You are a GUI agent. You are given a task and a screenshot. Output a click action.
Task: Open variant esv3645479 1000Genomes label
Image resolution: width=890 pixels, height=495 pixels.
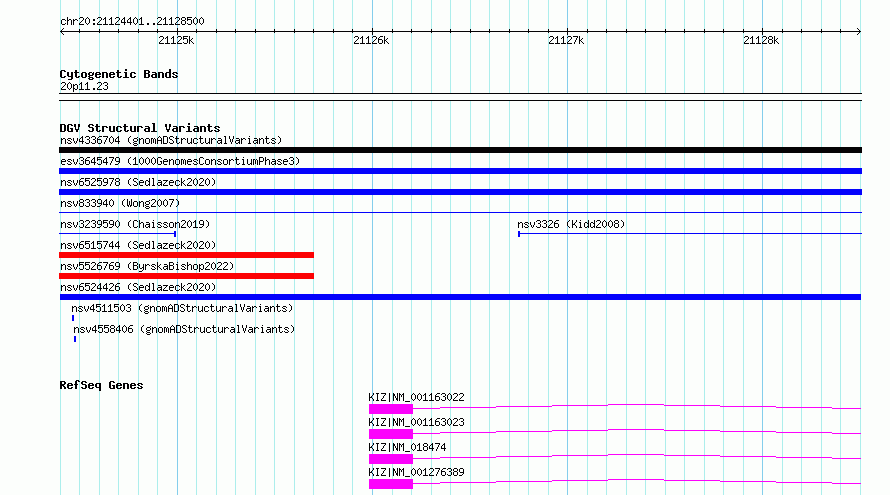180,161
